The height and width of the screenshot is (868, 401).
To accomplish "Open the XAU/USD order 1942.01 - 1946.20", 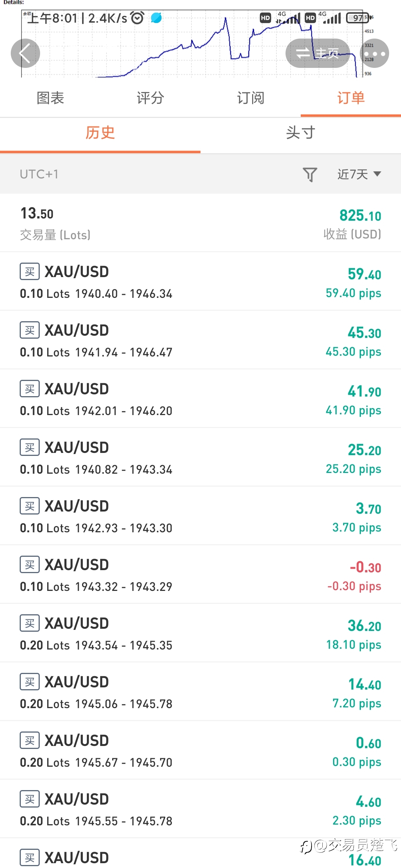I will click(x=200, y=399).
